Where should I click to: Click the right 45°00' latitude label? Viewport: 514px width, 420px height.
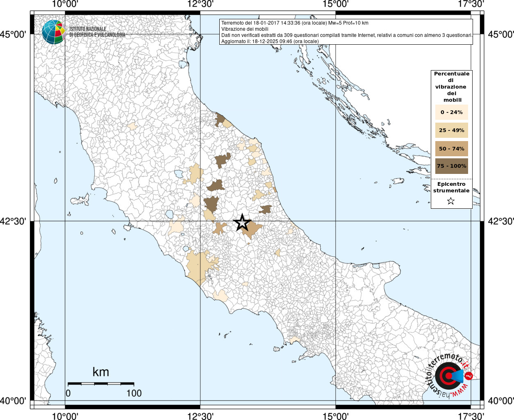click(500, 34)
